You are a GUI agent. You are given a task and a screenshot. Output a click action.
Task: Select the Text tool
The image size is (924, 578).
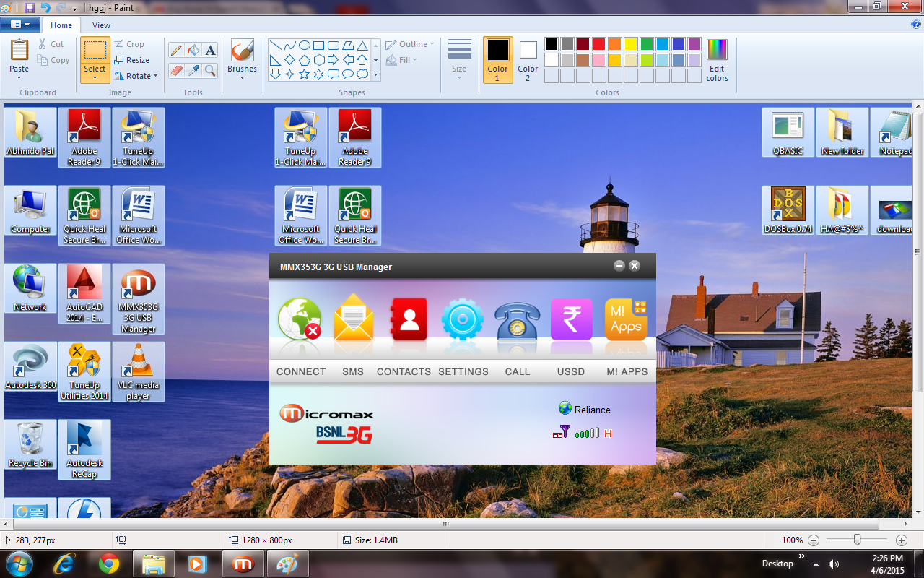coord(210,50)
